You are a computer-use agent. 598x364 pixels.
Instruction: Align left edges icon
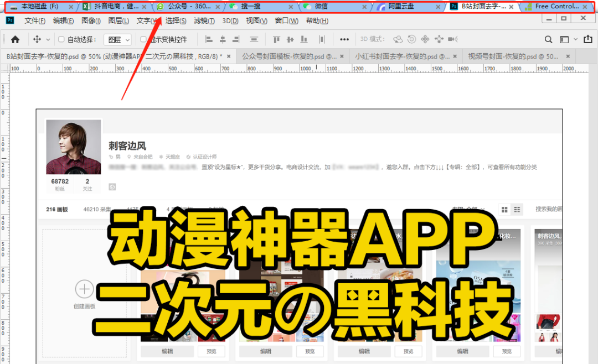[x=209, y=39]
